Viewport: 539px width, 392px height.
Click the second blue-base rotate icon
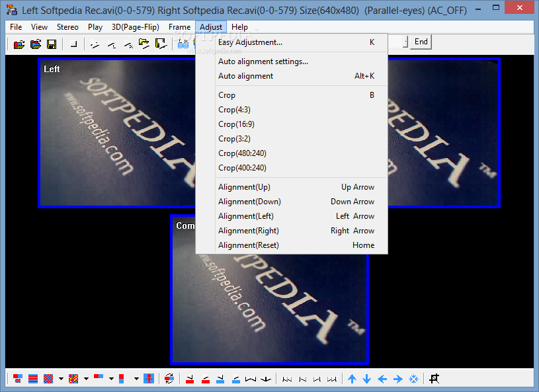(236, 379)
